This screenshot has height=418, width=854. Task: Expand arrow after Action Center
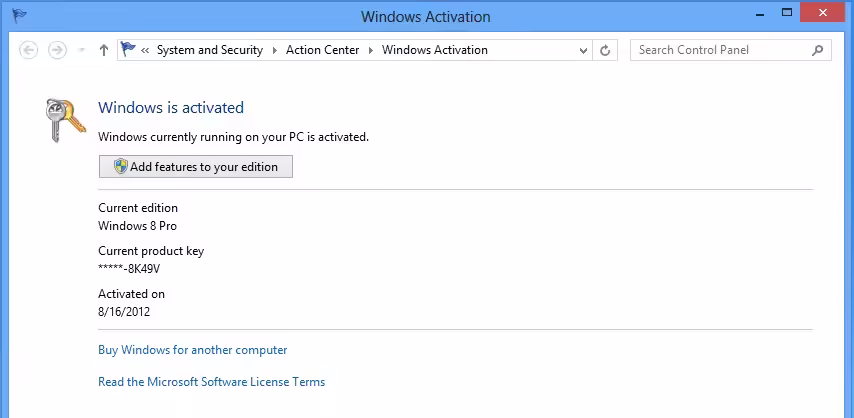371,51
